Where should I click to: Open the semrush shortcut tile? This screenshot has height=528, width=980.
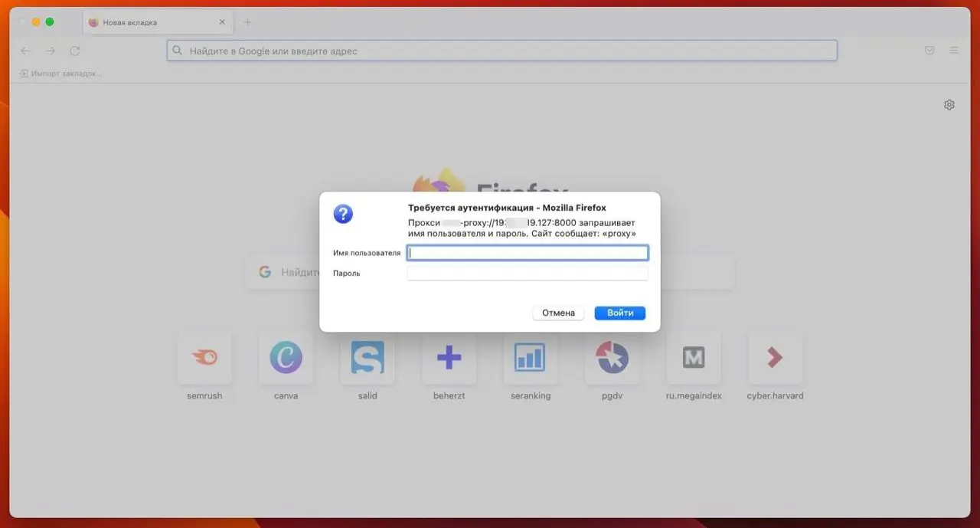pos(204,358)
